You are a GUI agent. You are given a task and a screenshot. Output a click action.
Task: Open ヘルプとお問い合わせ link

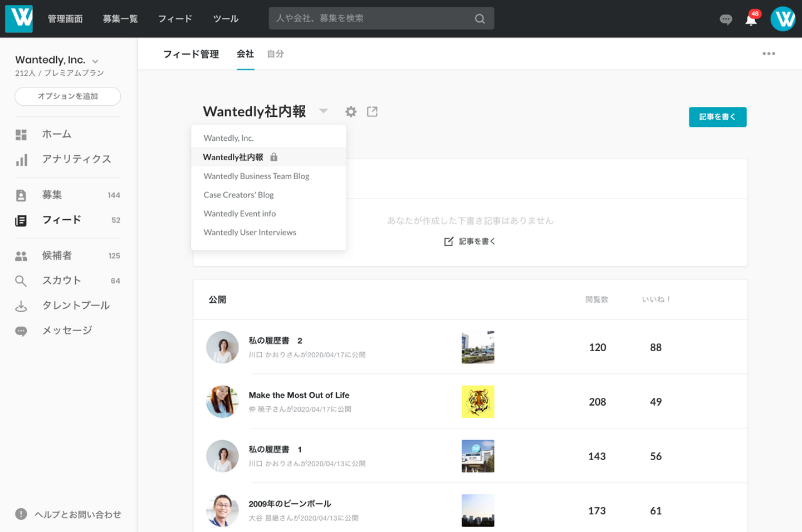[78, 515]
